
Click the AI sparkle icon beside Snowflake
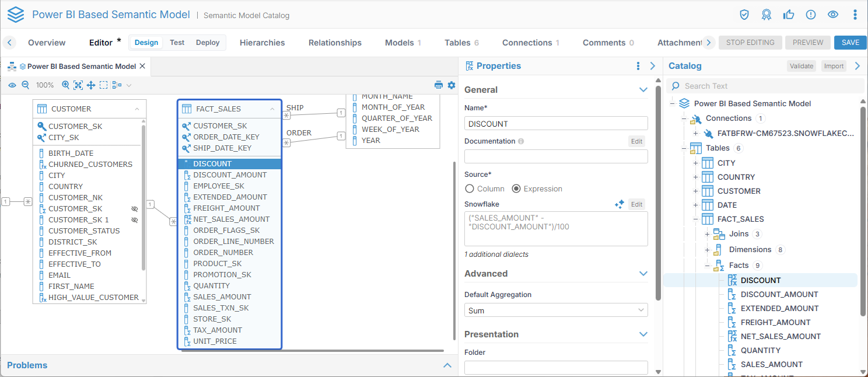[x=619, y=204]
